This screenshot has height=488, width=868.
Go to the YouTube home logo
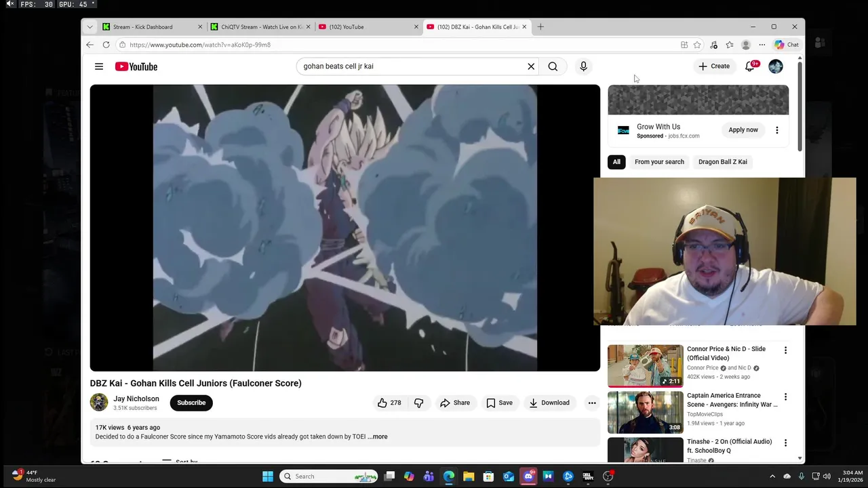pyautogui.click(x=136, y=66)
